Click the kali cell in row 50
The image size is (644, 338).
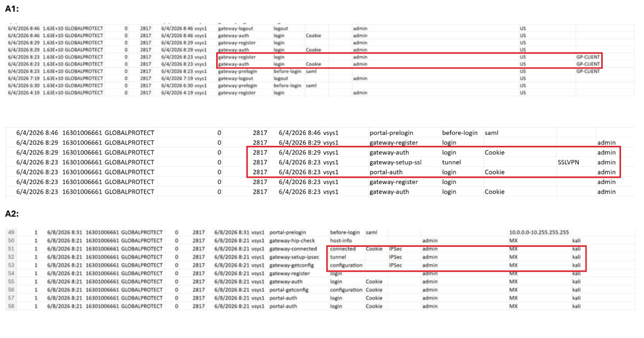click(576, 240)
